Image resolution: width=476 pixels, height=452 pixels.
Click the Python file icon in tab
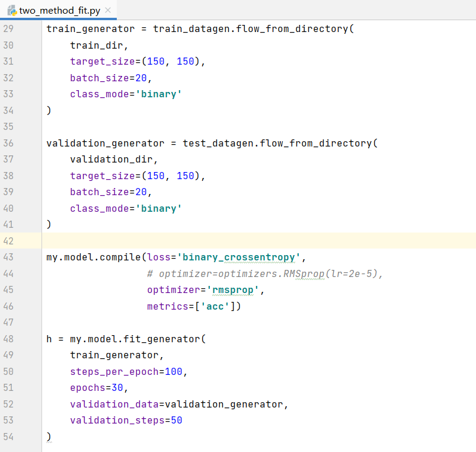pyautogui.click(x=12, y=11)
